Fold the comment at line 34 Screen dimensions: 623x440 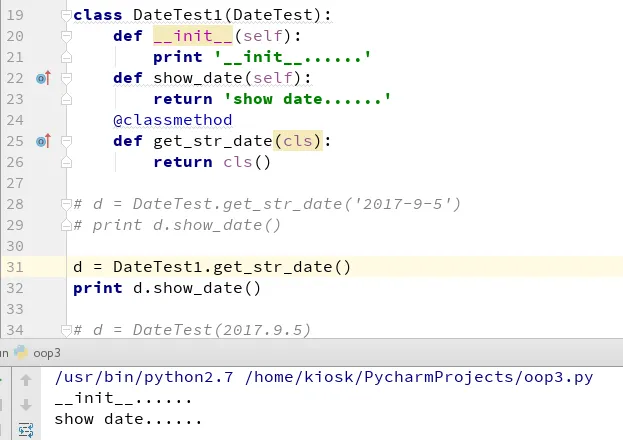point(66,330)
